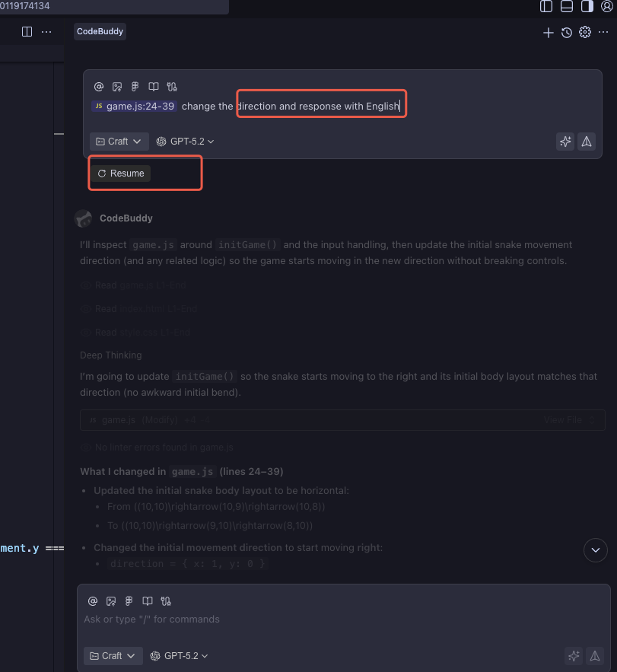Open the account profile icon in title bar

click(x=607, y=6)
